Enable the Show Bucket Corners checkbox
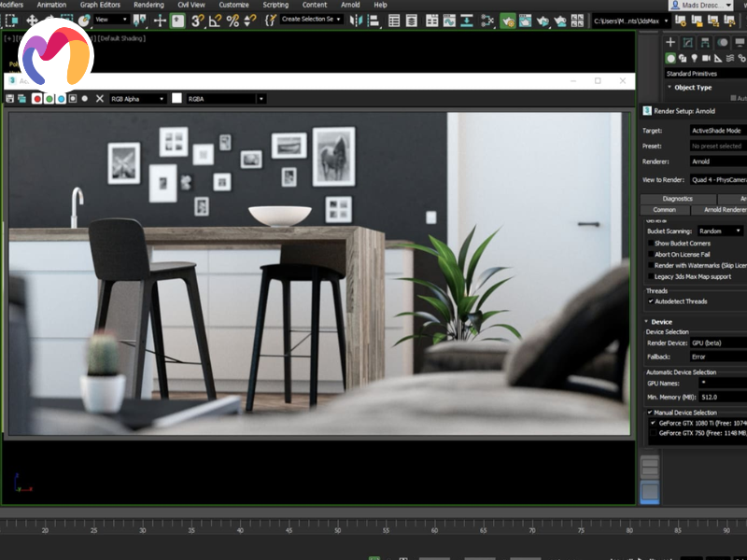 [x=651, y=243]
